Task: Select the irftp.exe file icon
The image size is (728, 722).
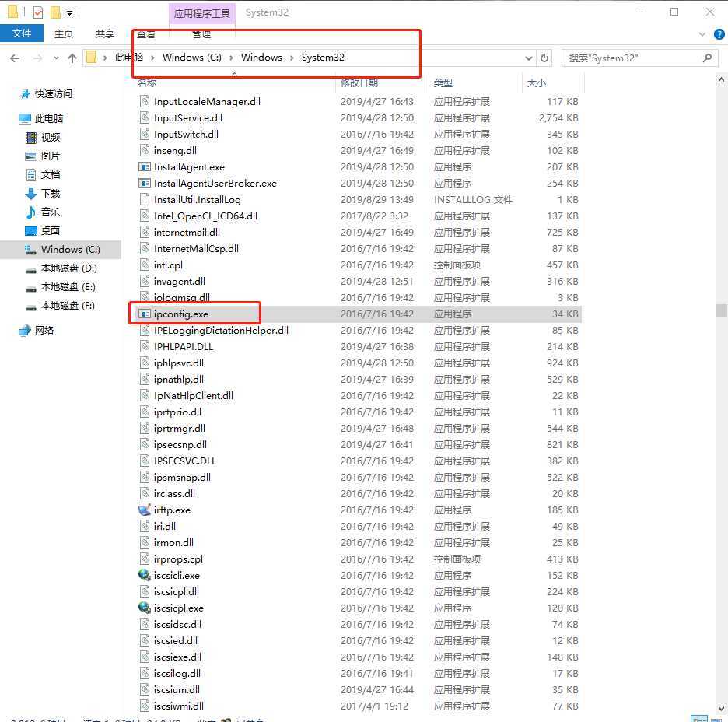Action: point(145,510)
